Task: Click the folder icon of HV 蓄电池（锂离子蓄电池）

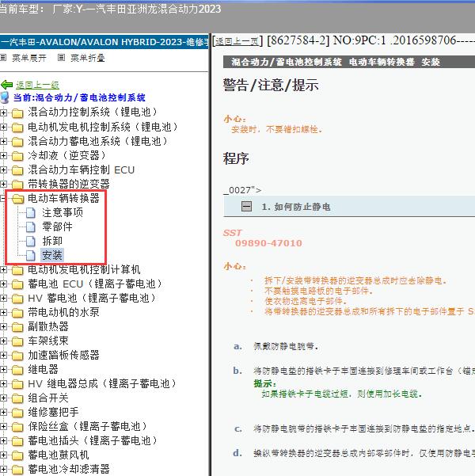Action: 17,299
